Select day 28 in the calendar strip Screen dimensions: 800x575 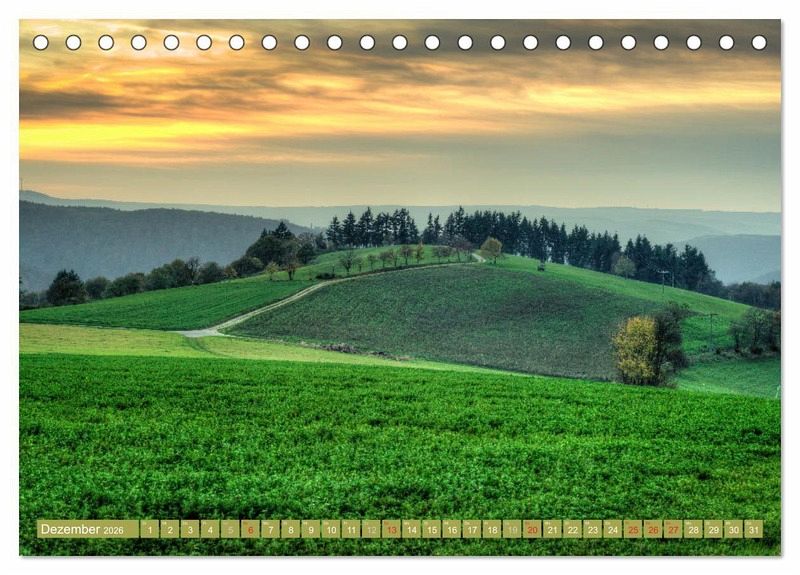694,529
